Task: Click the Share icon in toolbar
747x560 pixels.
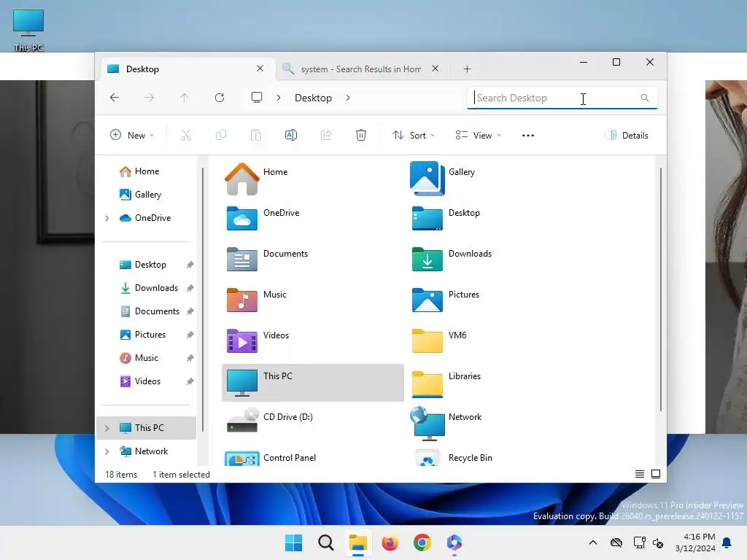Action: point(326,135)
